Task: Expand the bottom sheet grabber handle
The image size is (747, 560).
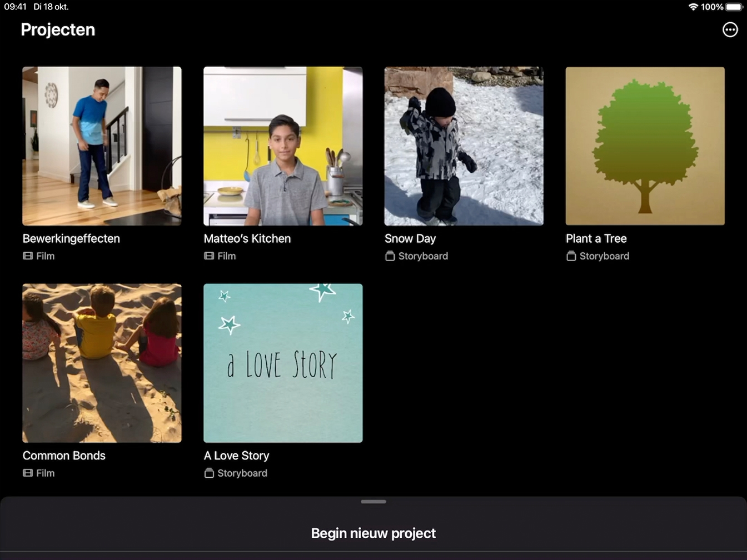Action: pos(373,502)
